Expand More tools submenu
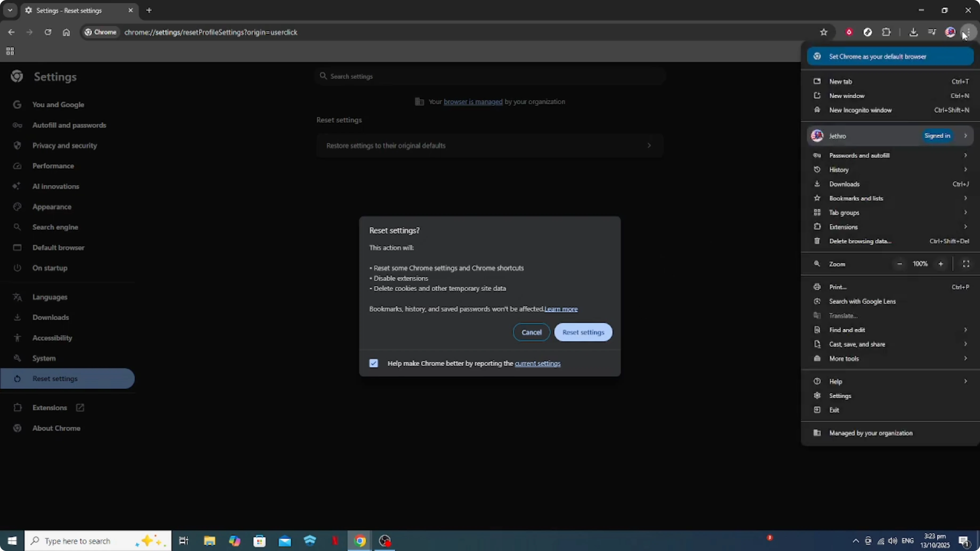The height and width of the screenshot is (551, 980). (890, 359)
